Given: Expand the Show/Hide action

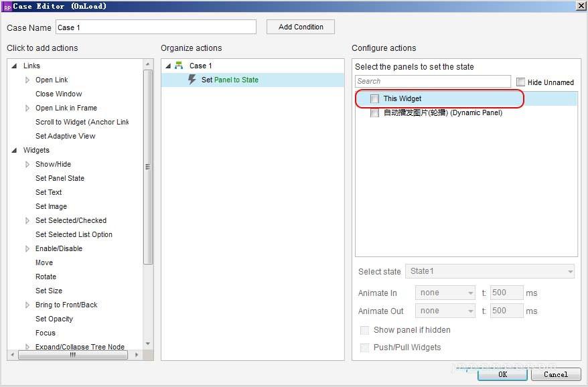Looking at the screenshot, I should pyautogui.click(x=27, y=164).
